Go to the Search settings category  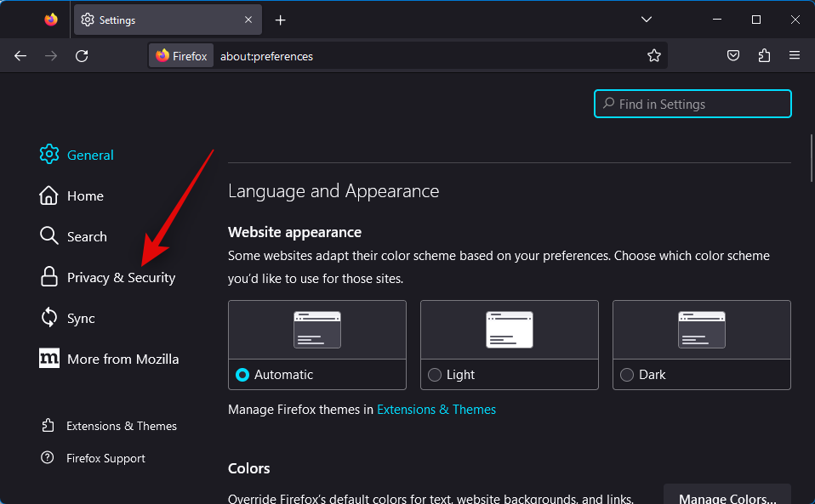pyautogui.click(x=87, y=237)
